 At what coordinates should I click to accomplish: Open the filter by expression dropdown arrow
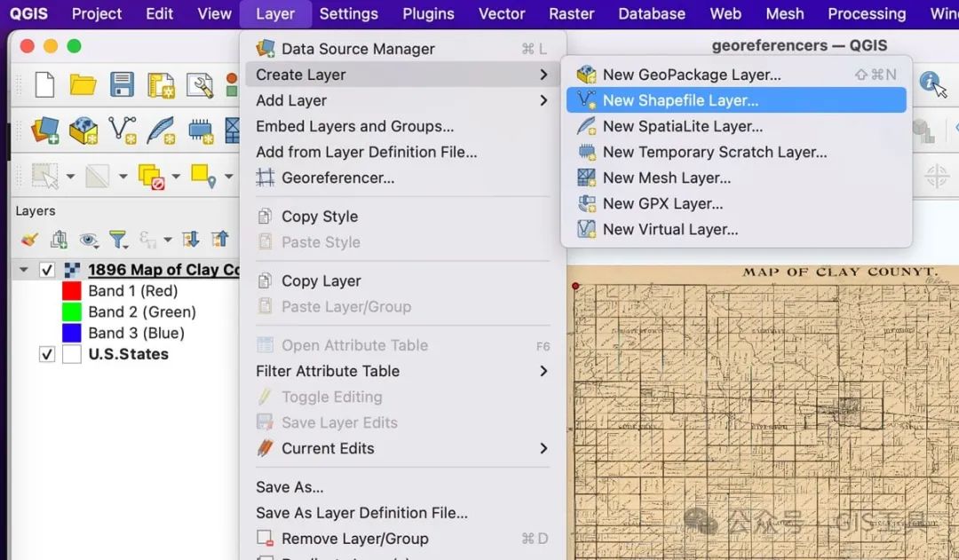(x=168, y=240)
